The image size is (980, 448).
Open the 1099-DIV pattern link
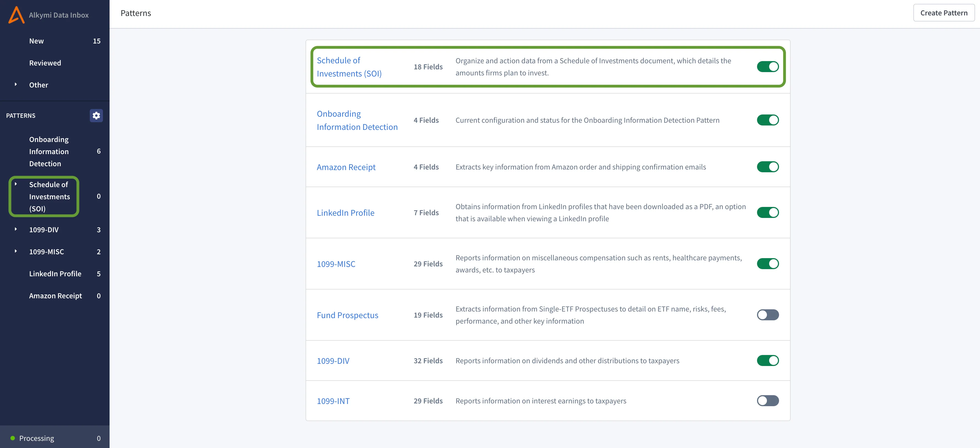(333, 361)
